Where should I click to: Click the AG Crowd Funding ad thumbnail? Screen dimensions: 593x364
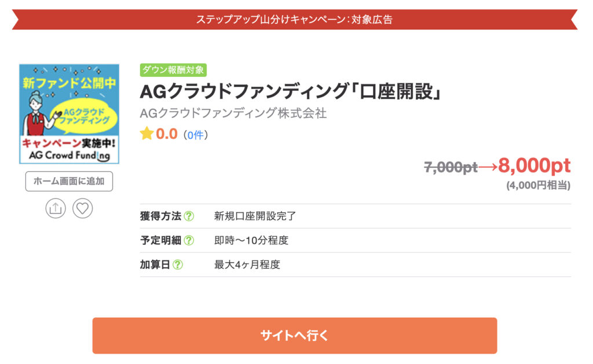(69, 114)
